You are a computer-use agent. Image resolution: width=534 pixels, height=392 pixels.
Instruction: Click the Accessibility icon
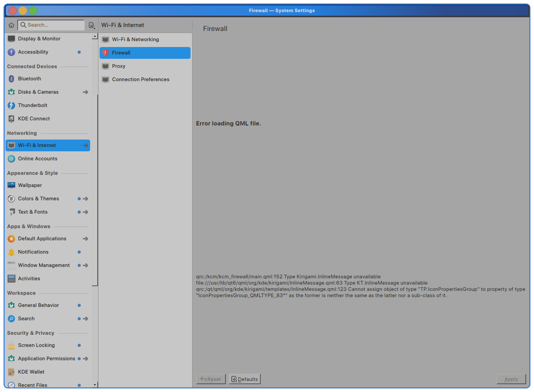(11, 52)
